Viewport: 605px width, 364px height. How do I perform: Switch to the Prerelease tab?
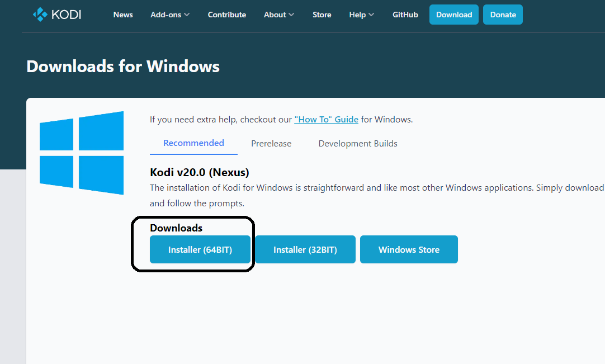coord(271,143)
